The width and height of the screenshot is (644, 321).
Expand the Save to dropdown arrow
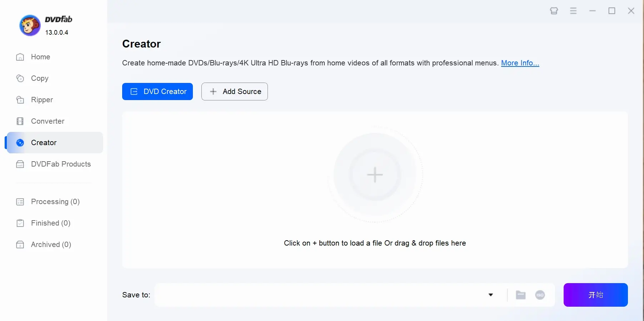click(x=491, y=295)
